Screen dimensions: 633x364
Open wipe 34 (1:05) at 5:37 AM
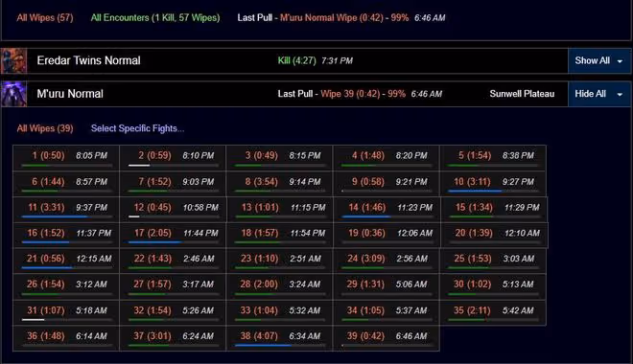point(386,312)
